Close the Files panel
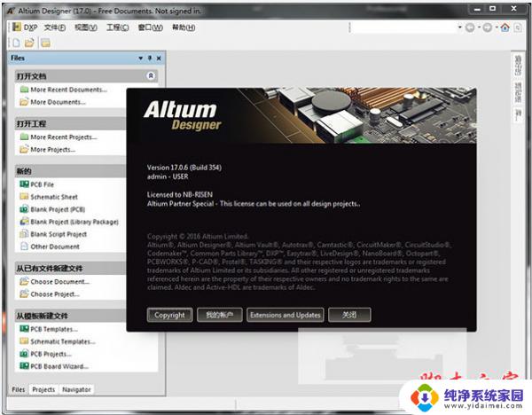This screenshot has height=415, width=532. [x=159, y=59]
